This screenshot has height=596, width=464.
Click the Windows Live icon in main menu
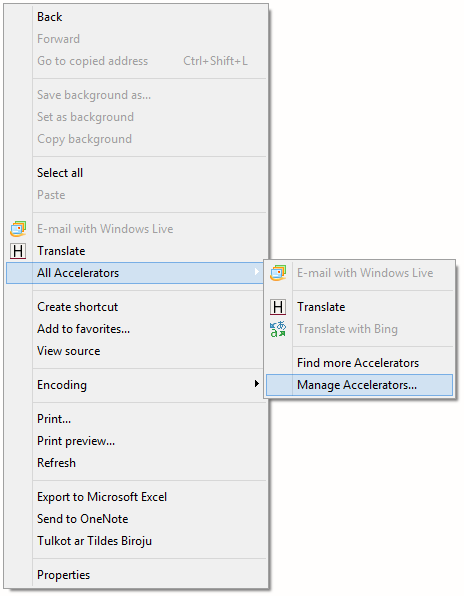(18, 229)
